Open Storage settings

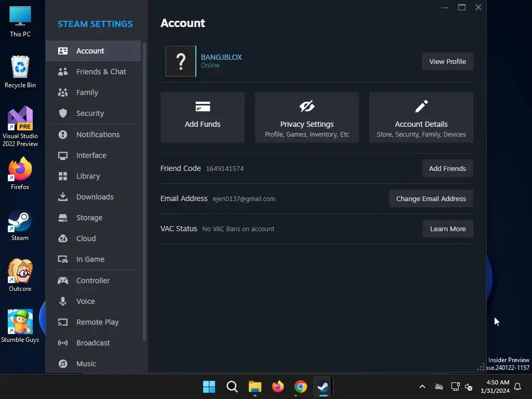click(x=94, y=218)
